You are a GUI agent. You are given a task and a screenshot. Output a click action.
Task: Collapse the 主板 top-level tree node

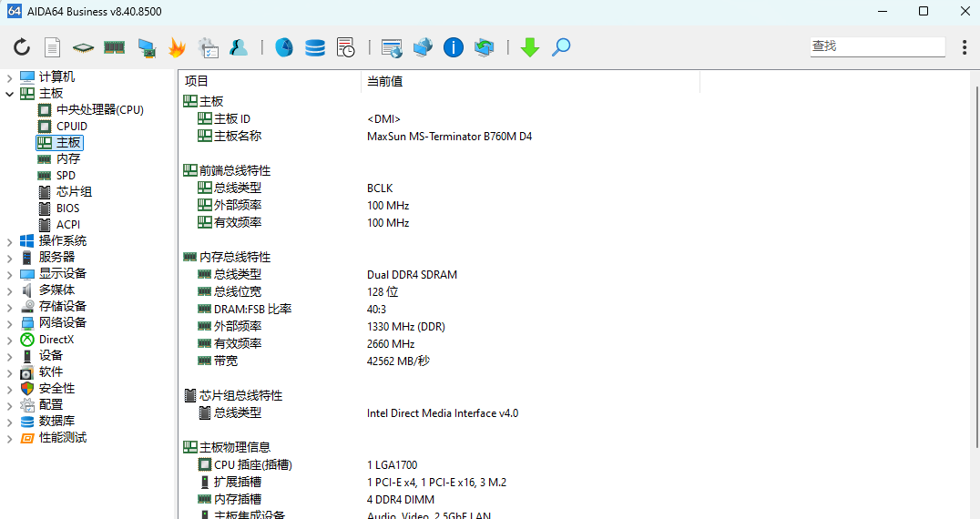(9, 94)
